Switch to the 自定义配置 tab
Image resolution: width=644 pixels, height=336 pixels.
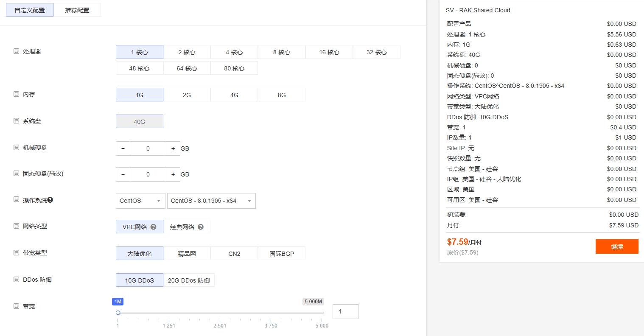pos(30,10)
